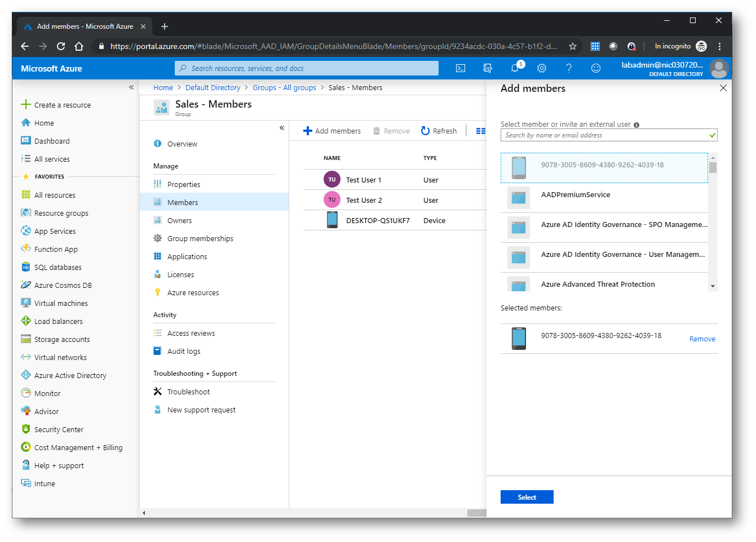756x542 pixels.
Task: Collapse the group menu pane
Action: point(282,128)
